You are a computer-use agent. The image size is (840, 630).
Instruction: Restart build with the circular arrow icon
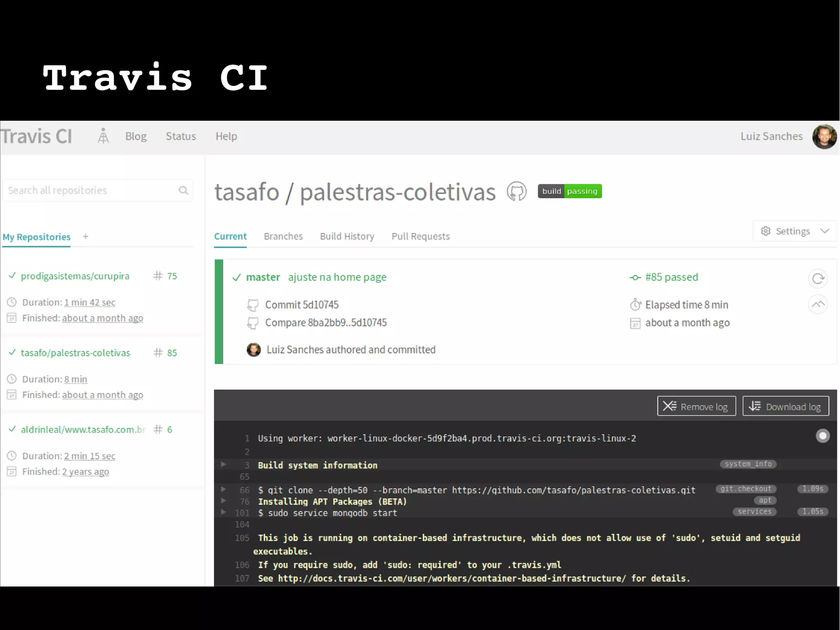tap(818, 279)
